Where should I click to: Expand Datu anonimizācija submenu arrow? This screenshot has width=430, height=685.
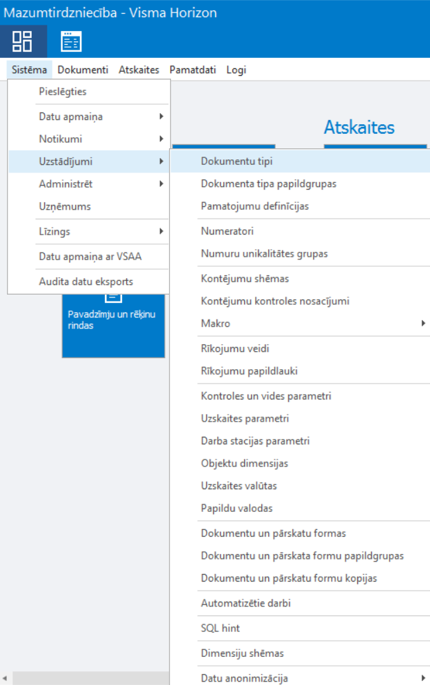[423, 678]
